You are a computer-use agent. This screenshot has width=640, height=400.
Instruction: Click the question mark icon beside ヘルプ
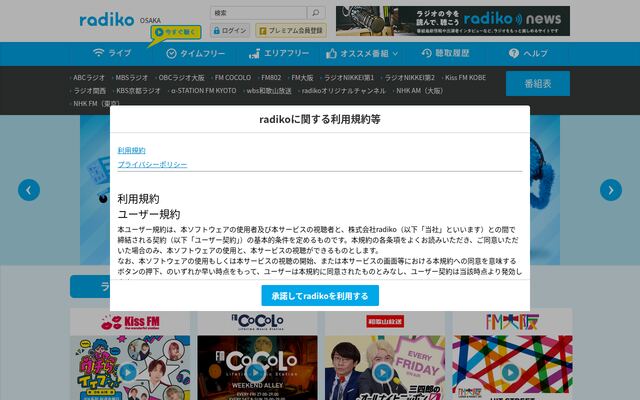(513, 53)
